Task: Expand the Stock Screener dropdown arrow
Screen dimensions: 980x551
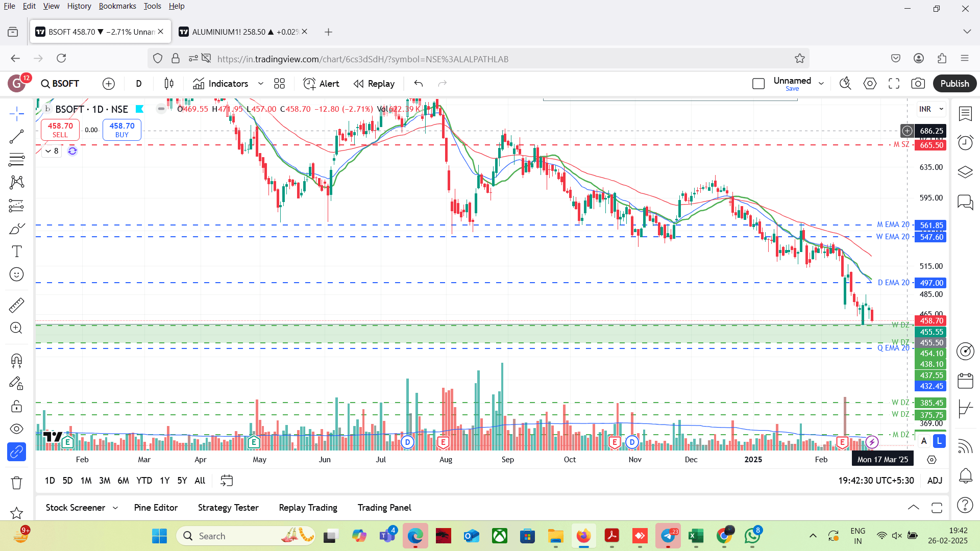Action: pyautogui.click(x=115, y=508)
